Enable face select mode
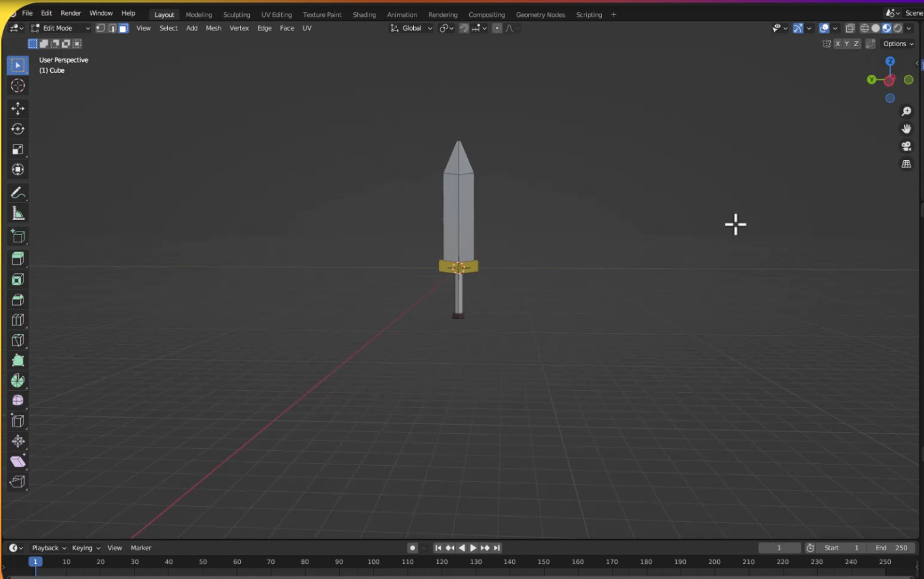The image size is (924, 579). tap(123, 28)
